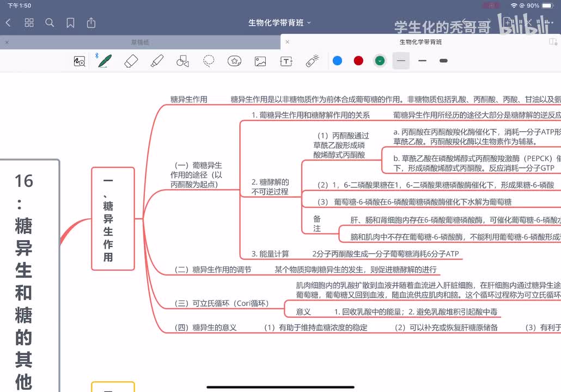The image size is (561, 392).
Task: Tap text (1) 有助于维持血糖浓度的稳定
Action: [x=315, y=328]
